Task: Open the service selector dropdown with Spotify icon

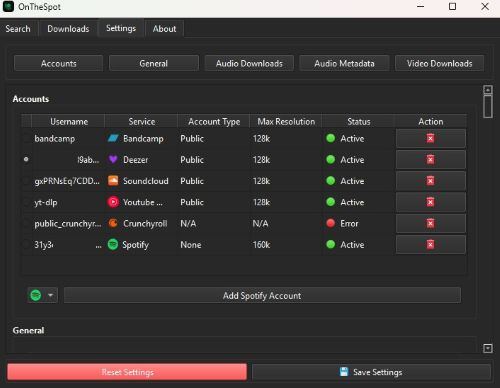Action: 43,295
